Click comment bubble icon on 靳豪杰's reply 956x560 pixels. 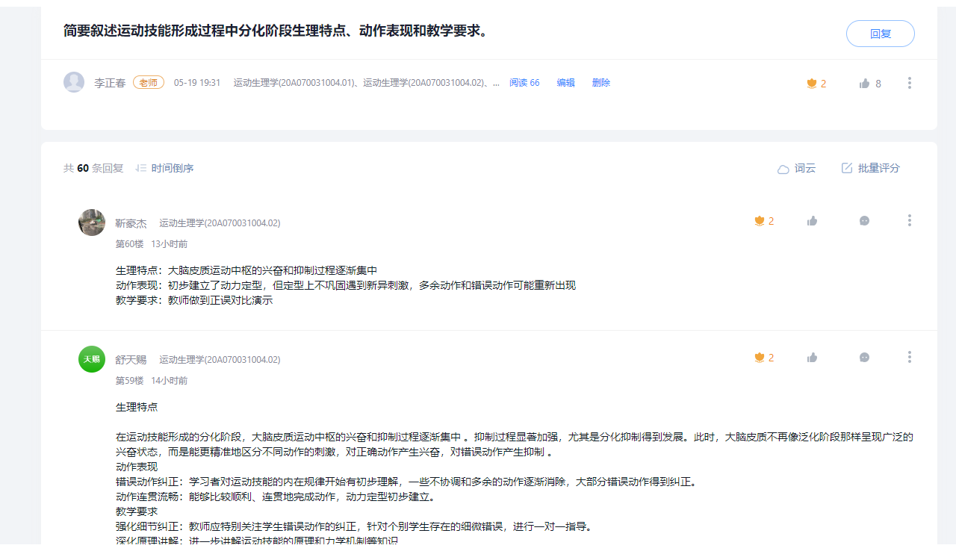(864, 221)
